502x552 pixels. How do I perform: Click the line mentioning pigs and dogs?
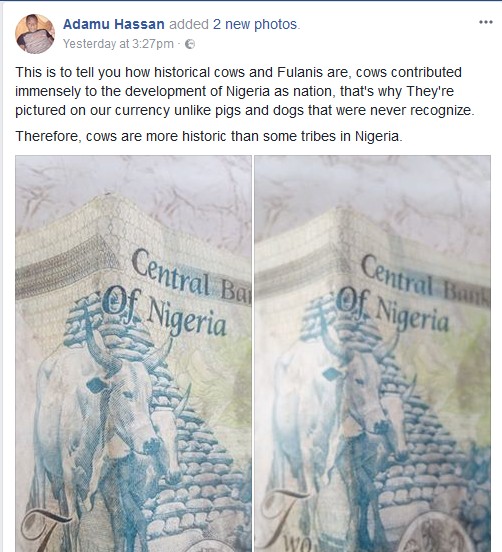click(245, 110)
